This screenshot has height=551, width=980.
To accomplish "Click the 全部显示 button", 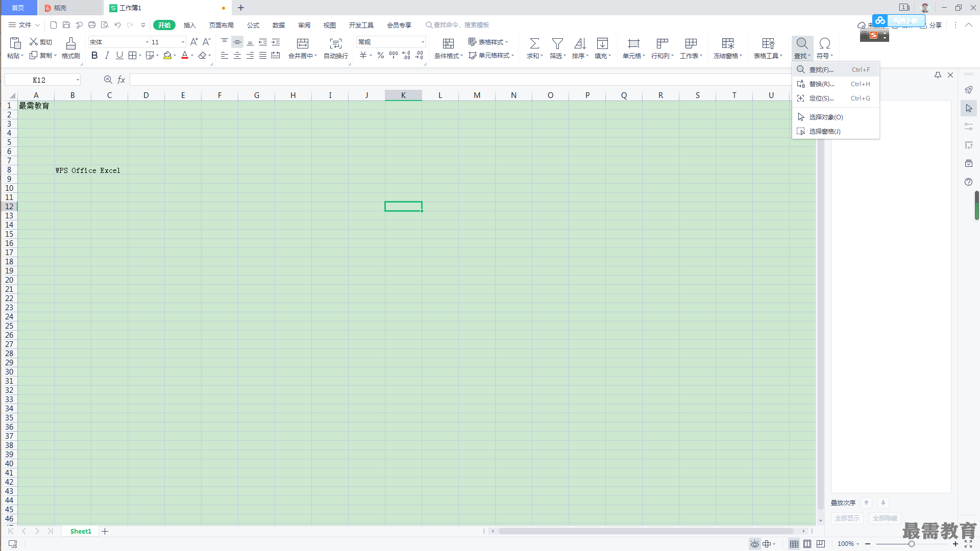I will (847, 518).
